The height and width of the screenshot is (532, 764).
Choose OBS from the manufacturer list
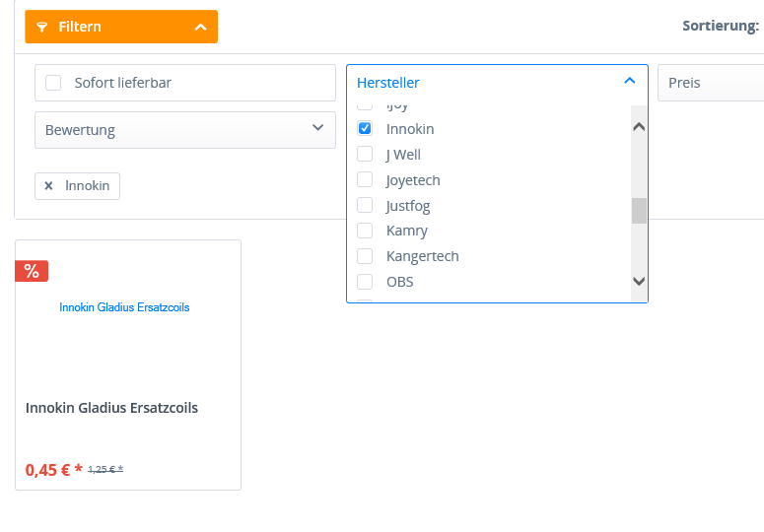tap(365, 282)
